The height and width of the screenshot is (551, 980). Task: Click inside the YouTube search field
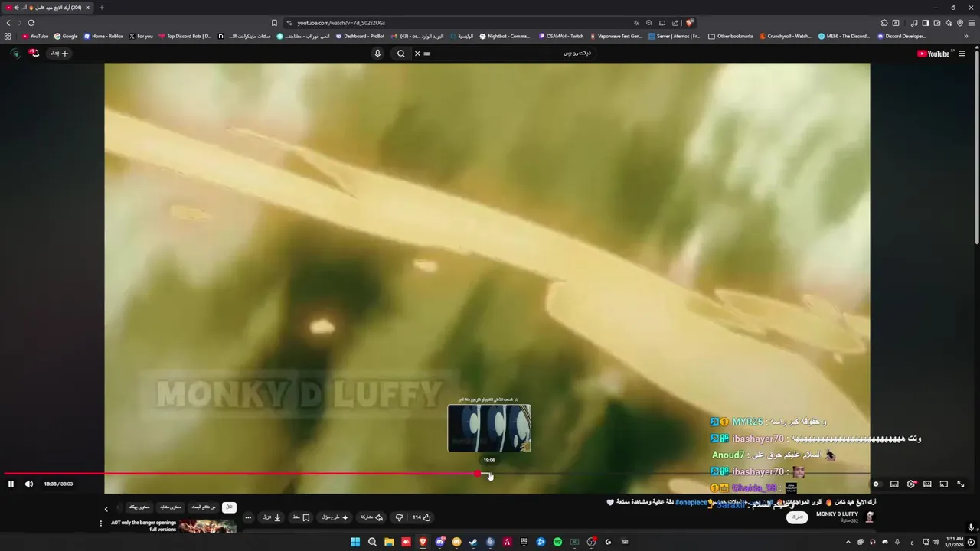[505, 54]
